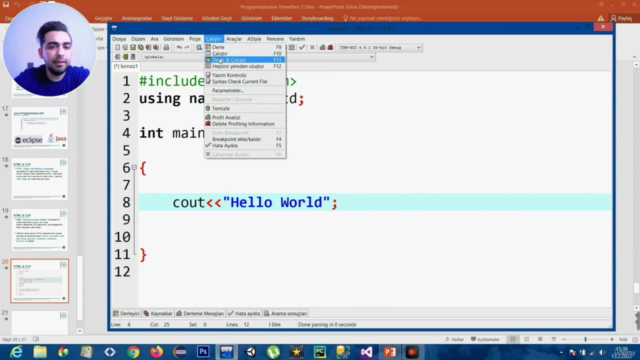Open PowerPoint Eklentiler ribbon tab
This screenshot has width=640, height=360.
click(x=282, y=18)
